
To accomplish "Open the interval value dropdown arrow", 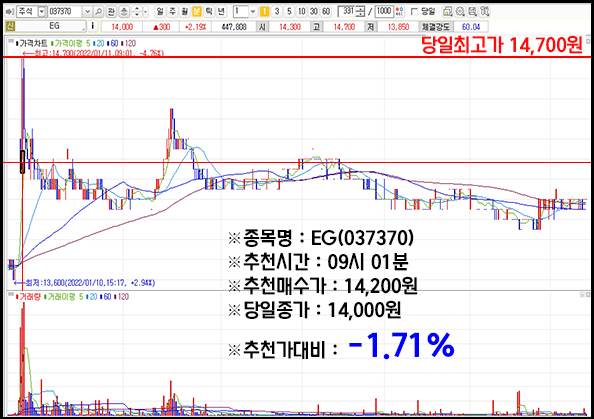I will pos(253,12).
